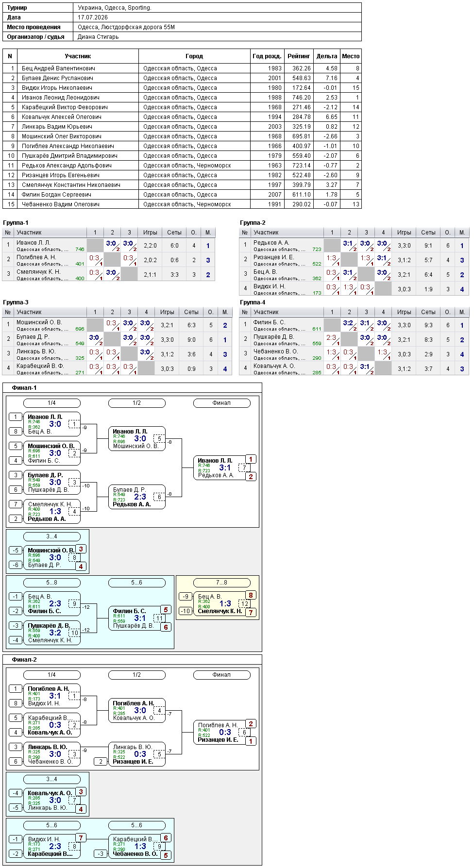
Task: Click the 1/2 round label in Финал-1
Action: [136, 403]
